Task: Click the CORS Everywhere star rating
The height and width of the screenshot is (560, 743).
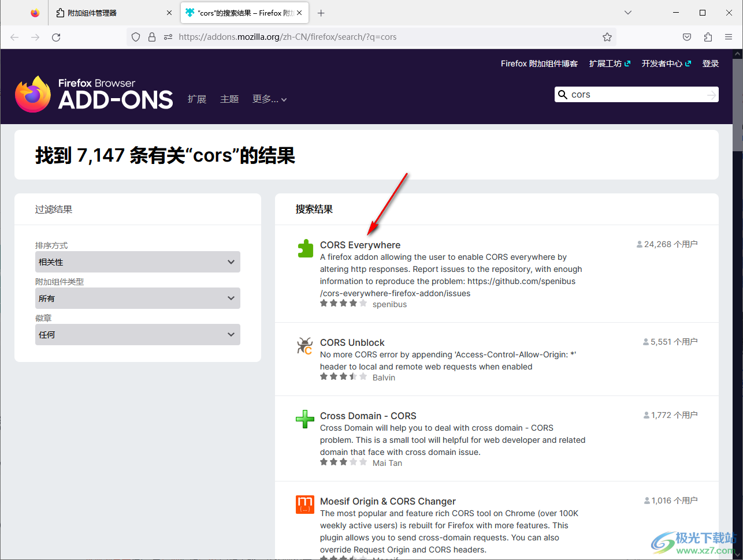Action: point(343,304)
